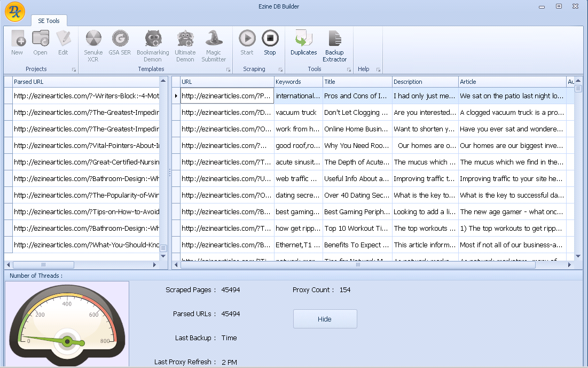Viewport: 588px width, 368px height.
Task: Click the scroll-down arrow of Parsed URL list
Action: (163, 256)
